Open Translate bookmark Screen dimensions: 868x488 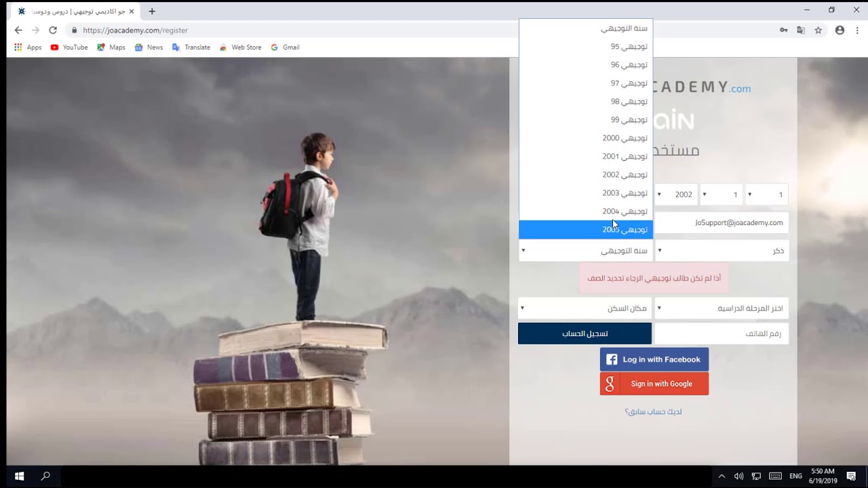(191, 47)
